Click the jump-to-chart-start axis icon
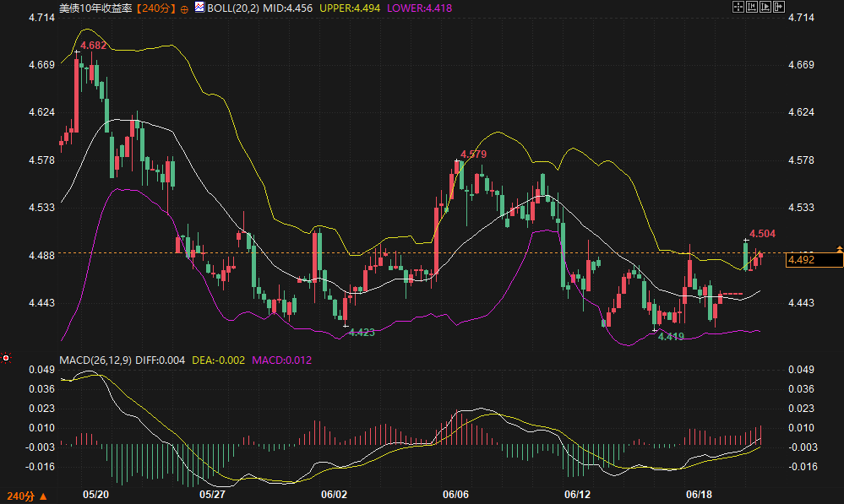 pos(751,7)
